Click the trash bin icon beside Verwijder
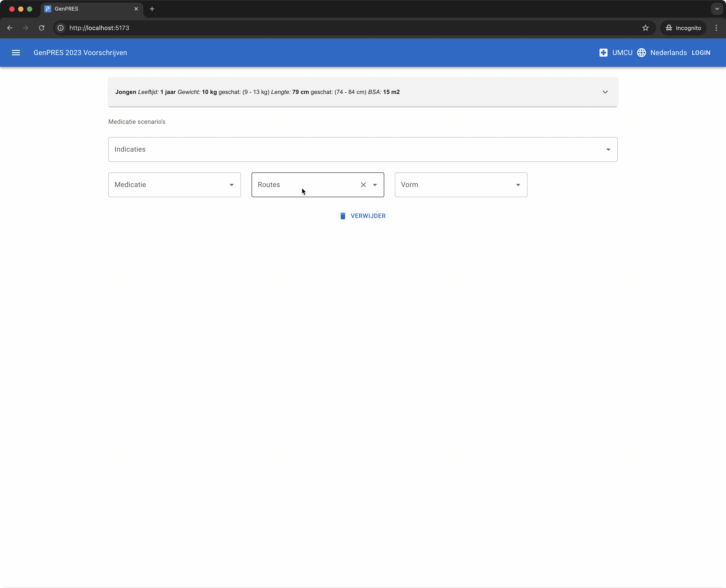 click(x=343, y=216)
